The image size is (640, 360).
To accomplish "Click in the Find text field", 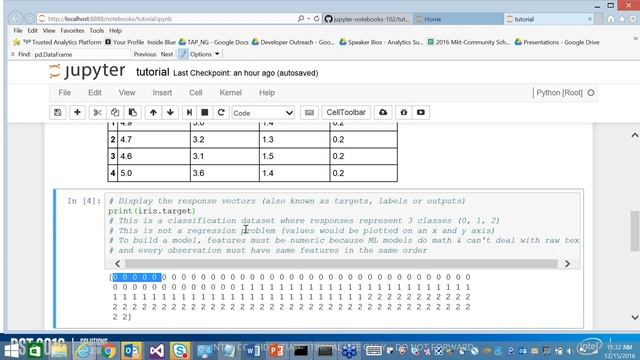I will [81, 54].
